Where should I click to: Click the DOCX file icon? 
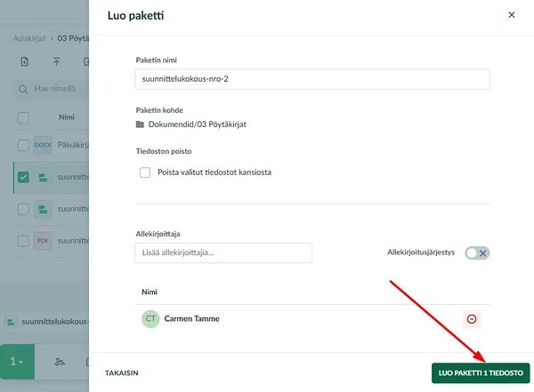[x=43, y=146]
